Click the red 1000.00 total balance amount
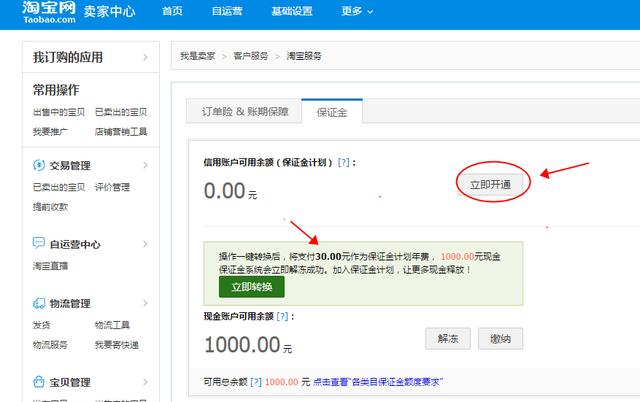Image resolution: width=640 pixels, height=402 pixels. click(x=282, y=382)
